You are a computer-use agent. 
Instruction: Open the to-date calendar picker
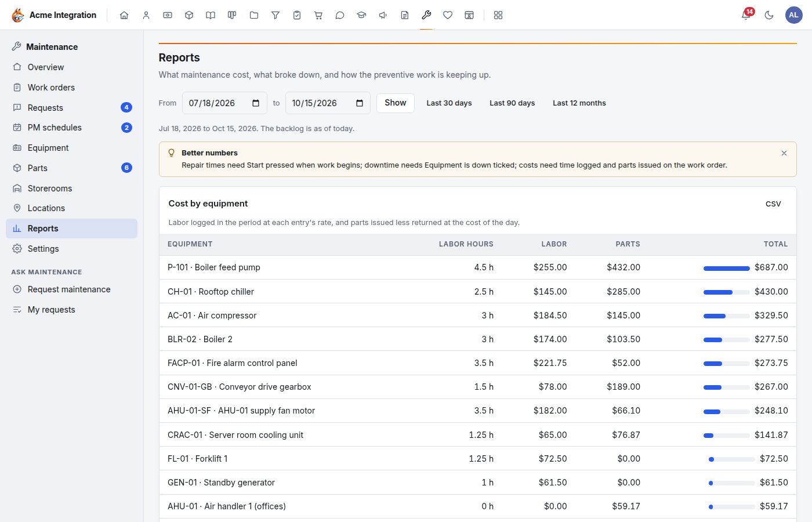pyautogui.click(x=360, y=103)
